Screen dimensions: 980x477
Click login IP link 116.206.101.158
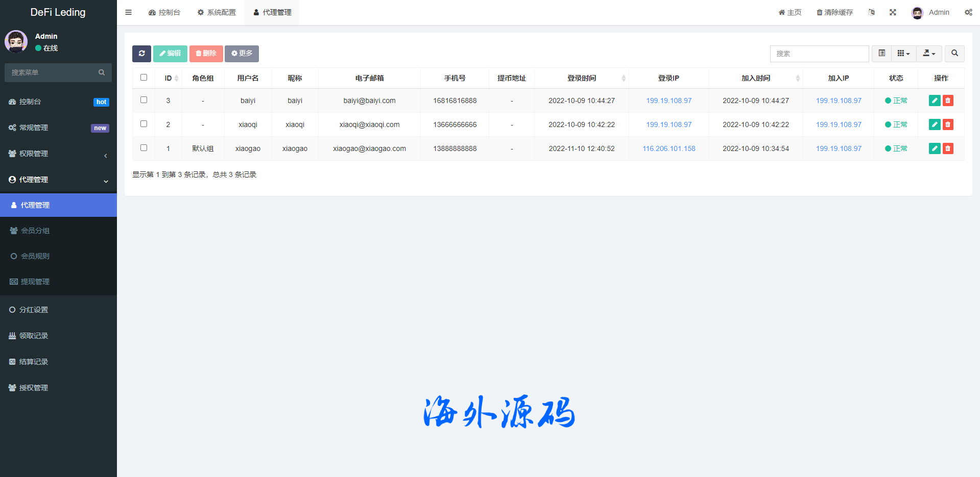click(x=668, y=148)
